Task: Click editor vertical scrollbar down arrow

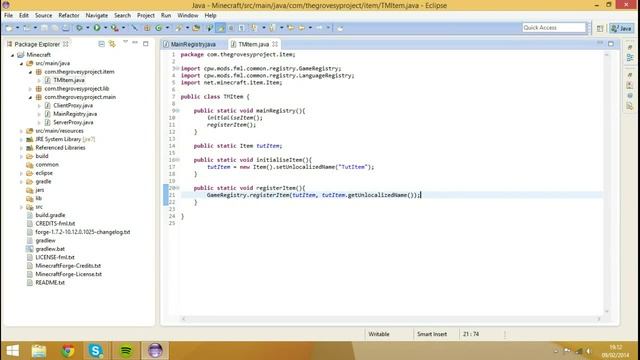Action: 607,312
